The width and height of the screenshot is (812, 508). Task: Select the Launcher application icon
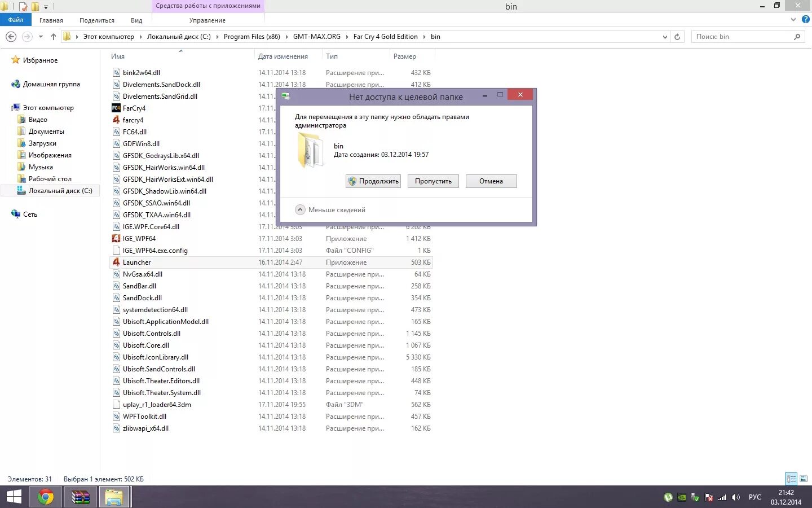coord(116,262)
